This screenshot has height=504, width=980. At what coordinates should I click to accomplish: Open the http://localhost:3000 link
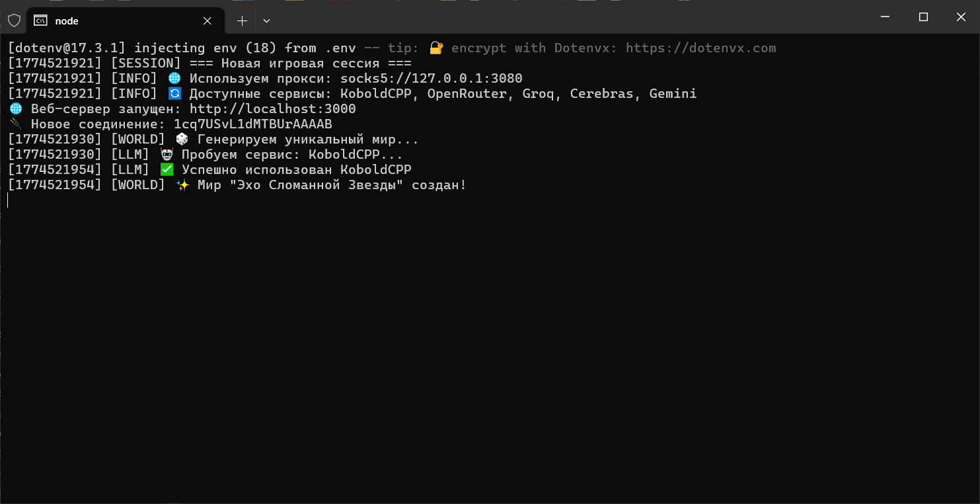point(272,108)
